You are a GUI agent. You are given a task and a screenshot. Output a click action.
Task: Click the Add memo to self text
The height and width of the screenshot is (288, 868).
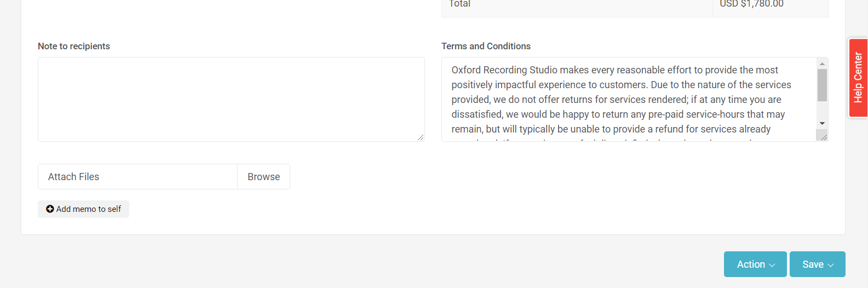[x=89, y=209]
